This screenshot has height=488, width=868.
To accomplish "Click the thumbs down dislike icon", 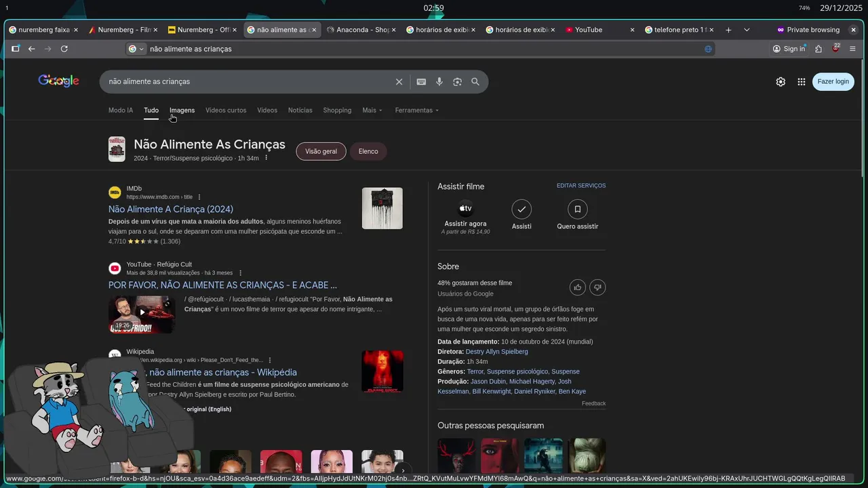I will (x=597, y=287).
